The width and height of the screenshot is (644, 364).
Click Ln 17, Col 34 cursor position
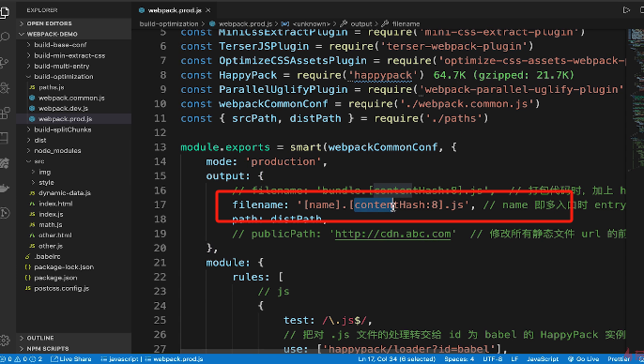click(x=397, y=359)
